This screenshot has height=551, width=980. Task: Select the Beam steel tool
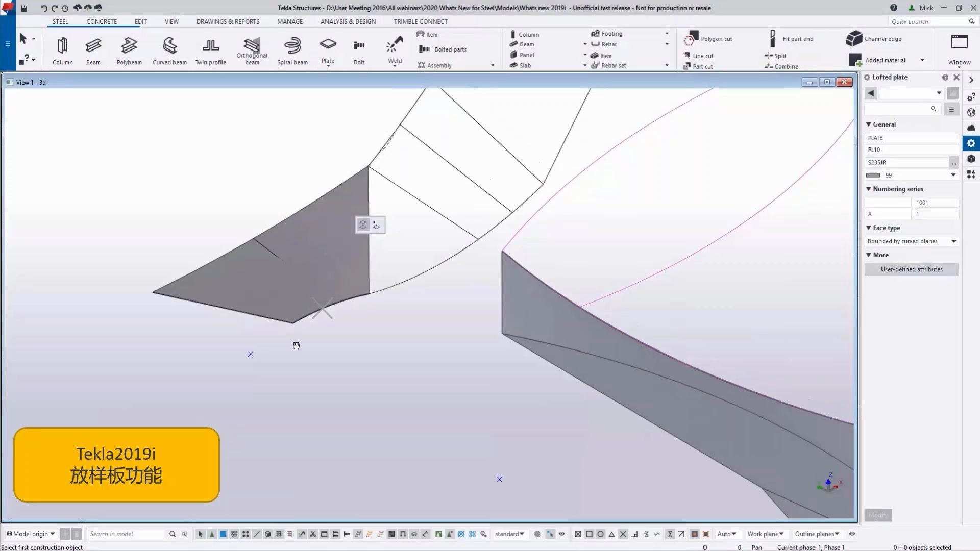point(93,51)
